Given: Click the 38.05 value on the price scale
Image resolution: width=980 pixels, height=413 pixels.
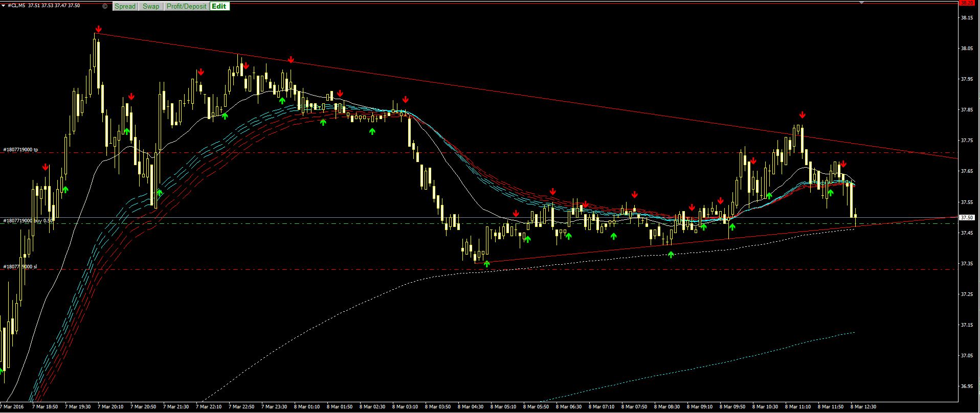Looking at the screenshot, I should [967, 49].
